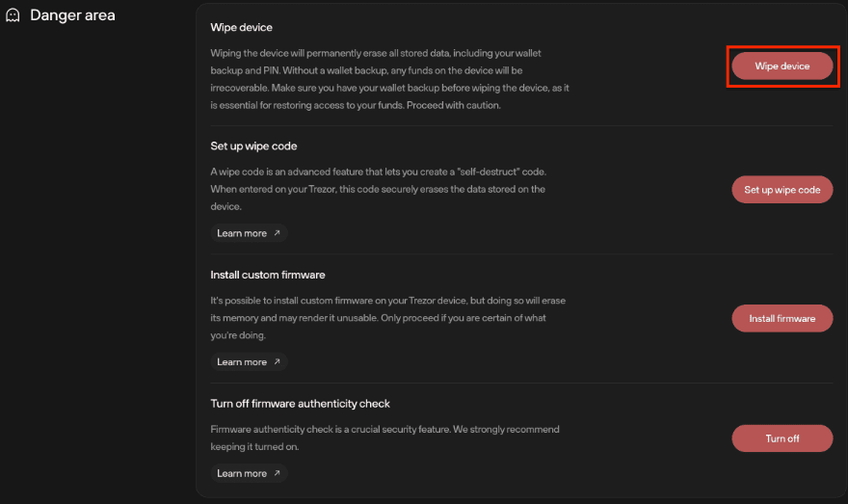Click the Install custom firmware heading
The height and width of the screenshot is (504, 848).
pyautogui.click(x=268, y=275)
